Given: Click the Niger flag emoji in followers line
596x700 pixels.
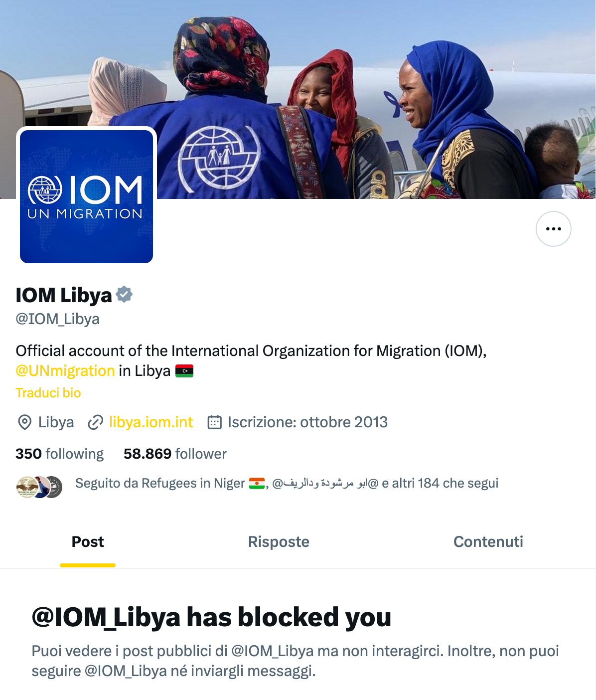Looking at the screenshot, I should tap(257, 483).
